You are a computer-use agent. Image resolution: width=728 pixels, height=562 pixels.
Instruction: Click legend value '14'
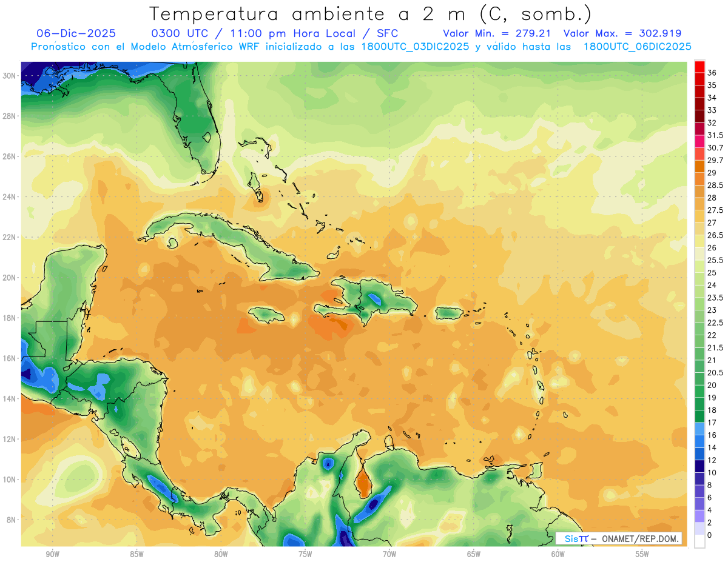point(712,447)
